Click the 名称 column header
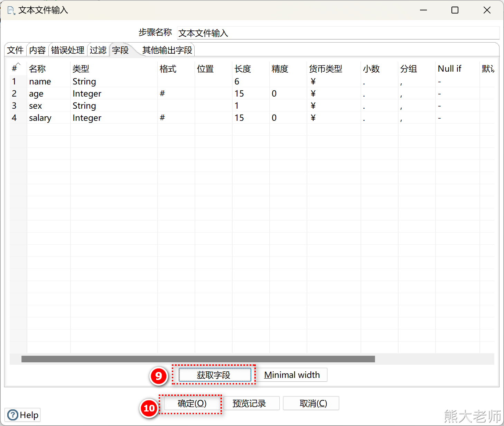Viewport: 504px width, 426px height. pos(49,69)
